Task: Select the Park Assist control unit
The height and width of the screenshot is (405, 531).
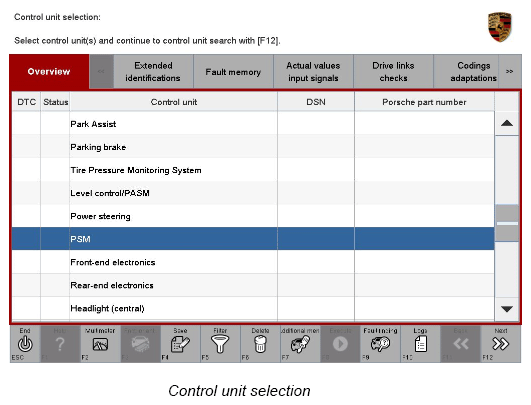Action: [253, 124]
